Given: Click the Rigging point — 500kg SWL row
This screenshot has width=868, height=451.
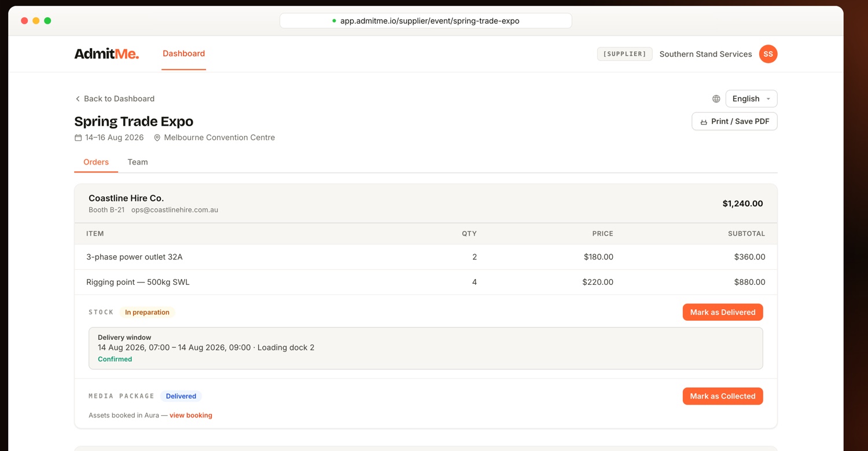Looking at the screenshot, I should point(426,283).
